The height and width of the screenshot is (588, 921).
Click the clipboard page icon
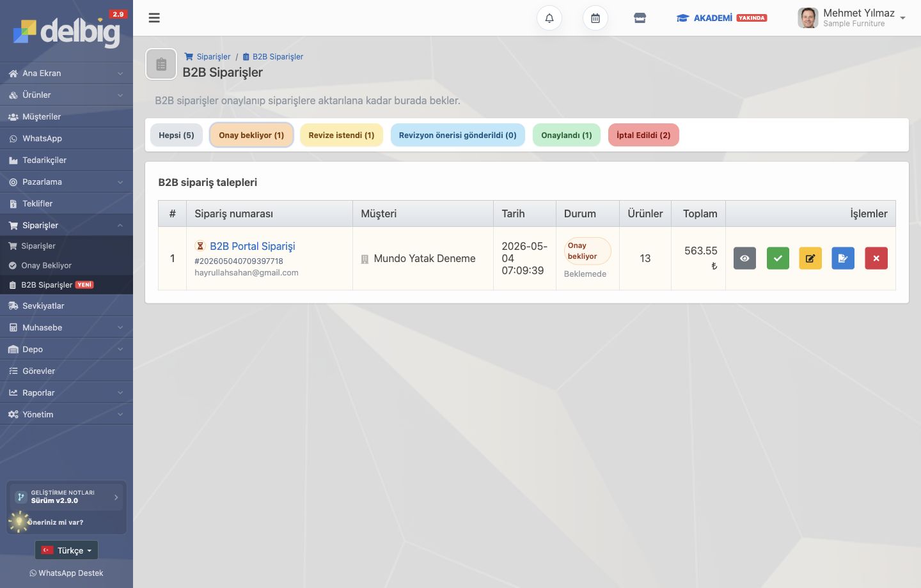coord(161,65)
